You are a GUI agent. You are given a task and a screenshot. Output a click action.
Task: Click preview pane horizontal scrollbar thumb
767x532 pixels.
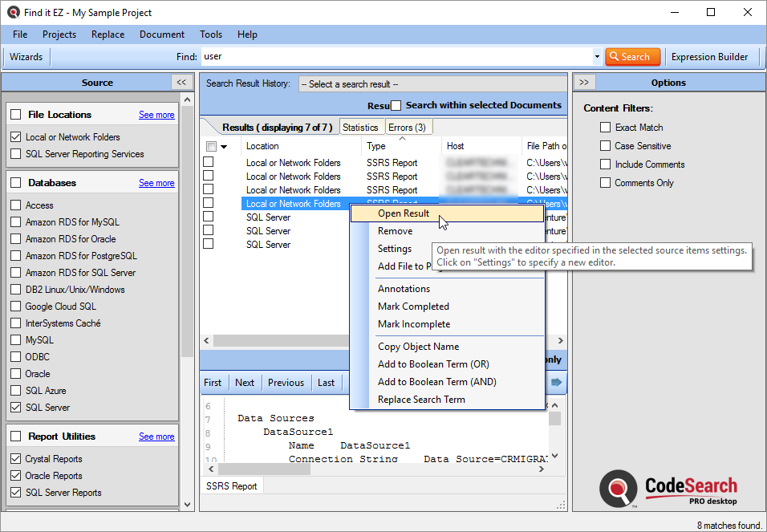tap(264, 469)
